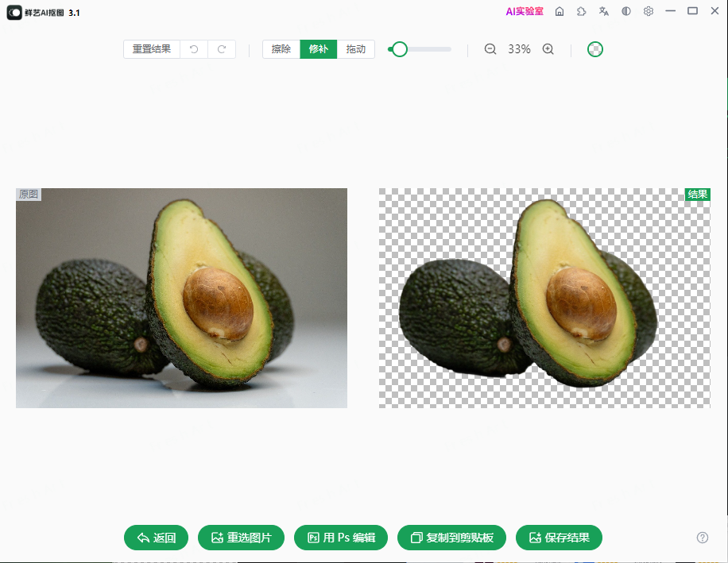The image size is (728, 563).
Task: Click the cutout result avocado image
Action: 544,299
